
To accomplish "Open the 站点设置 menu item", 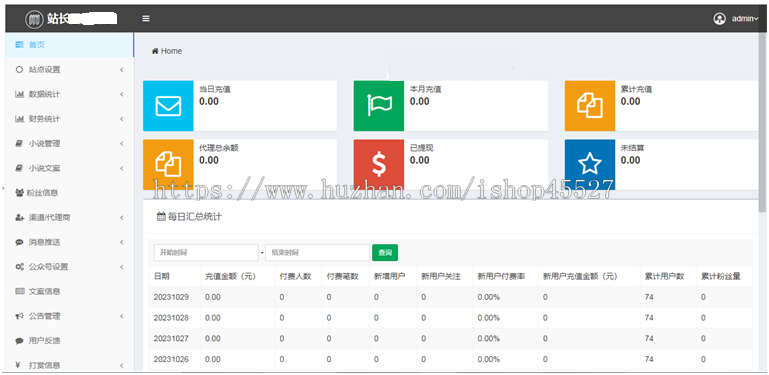I will (69, 70).
